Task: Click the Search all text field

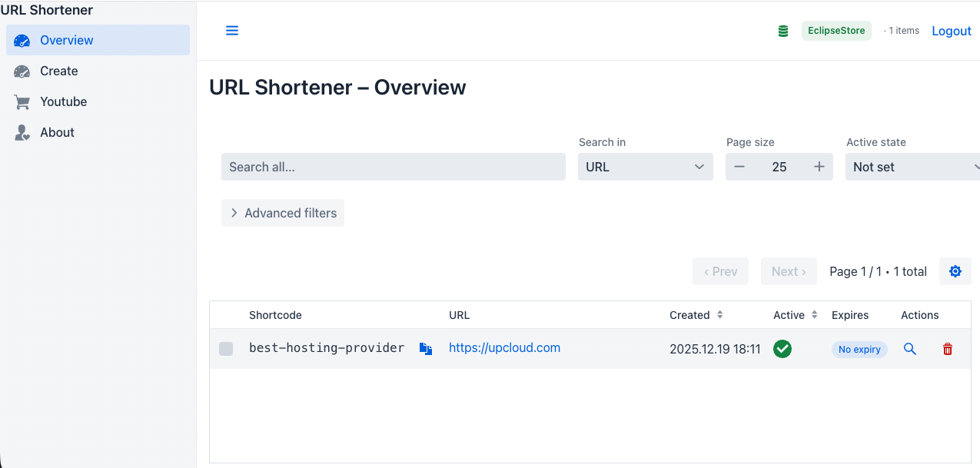Action: tap(393, 167)
